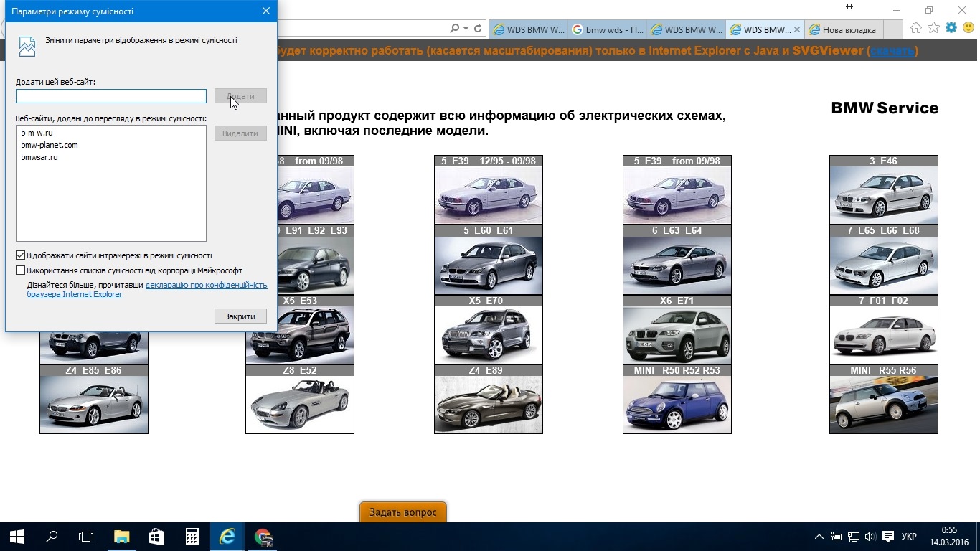
Task: Click the Видалити button
Action: point(240,133)
